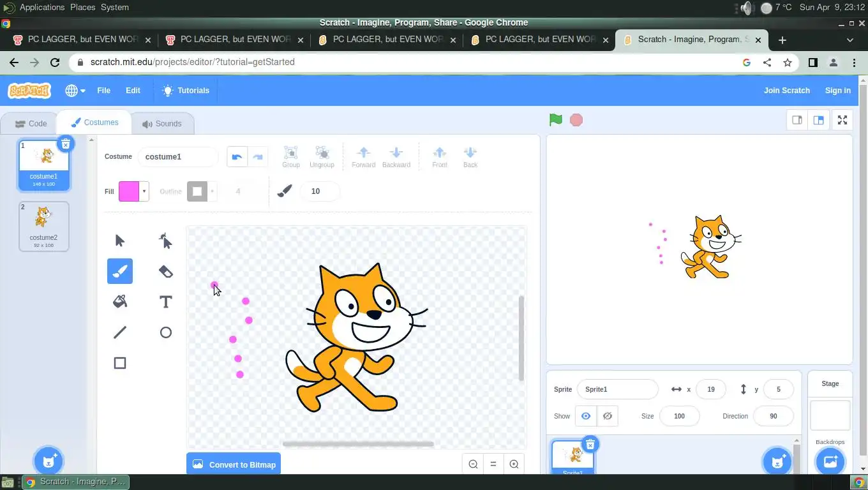This screenshot has height=490, width=868.
Task: Click the green flag to run
Action: point(555,120)
